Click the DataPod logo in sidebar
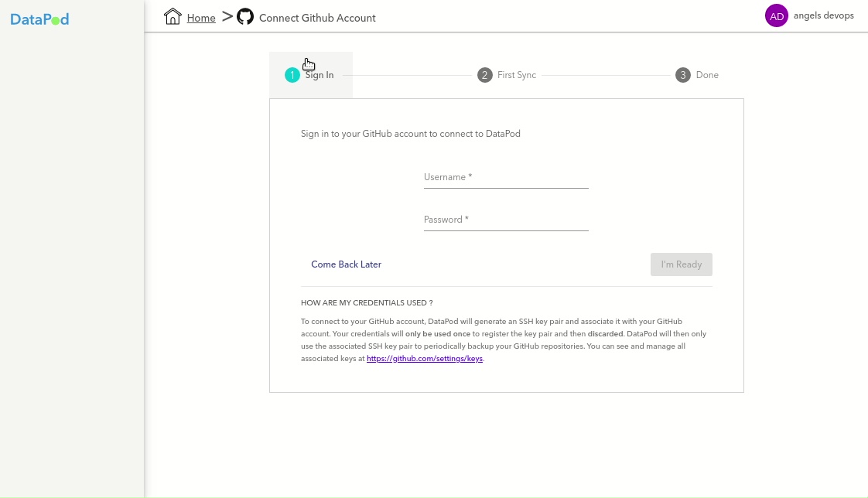Image resolution: width=868 pixels, height=498 pixels. (x=39, y=19)
